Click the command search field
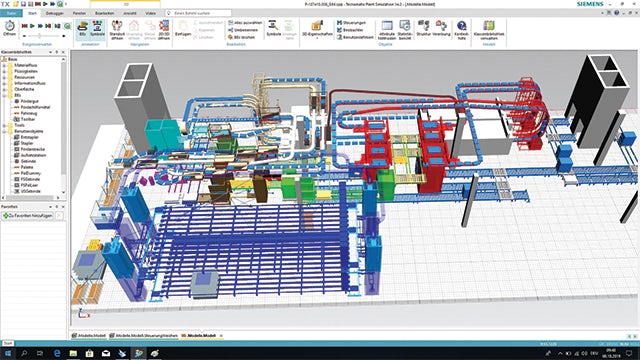Screen dimensions: 640x360 point(198,13)
